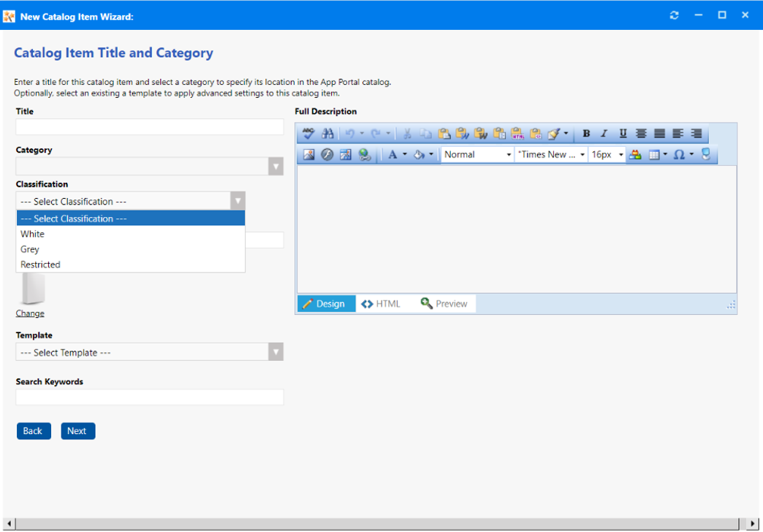The height and width of the screenshot is (532, 763).
Task: Switch to the HTML editor tab
Action: click(381, 304)
